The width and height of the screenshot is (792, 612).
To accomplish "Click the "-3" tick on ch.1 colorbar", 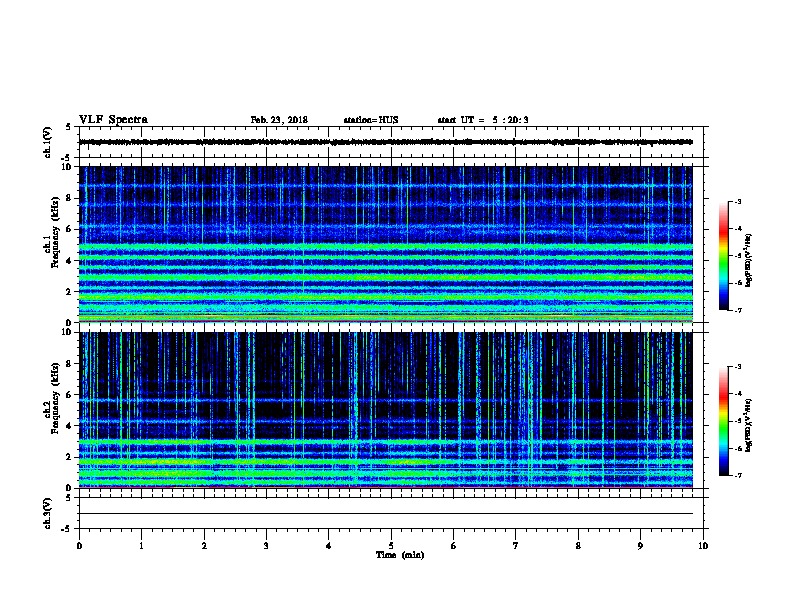I will coord(737,202).
